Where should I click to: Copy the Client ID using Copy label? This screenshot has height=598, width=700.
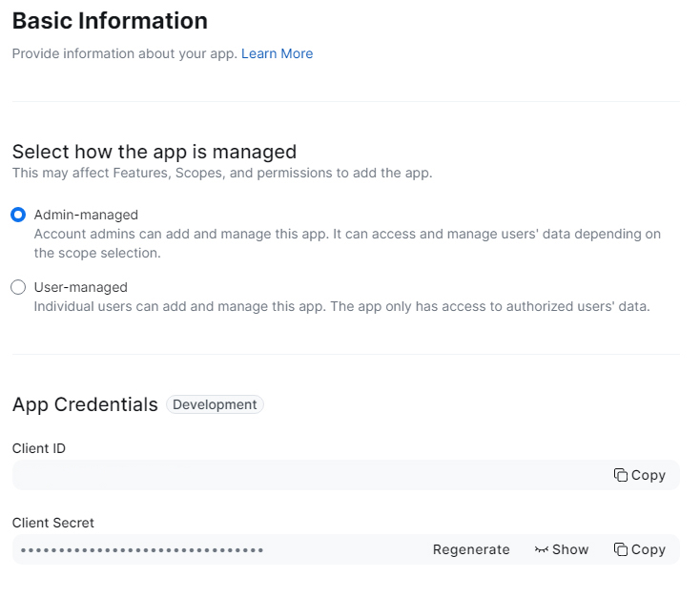click(x=649, y=476)
